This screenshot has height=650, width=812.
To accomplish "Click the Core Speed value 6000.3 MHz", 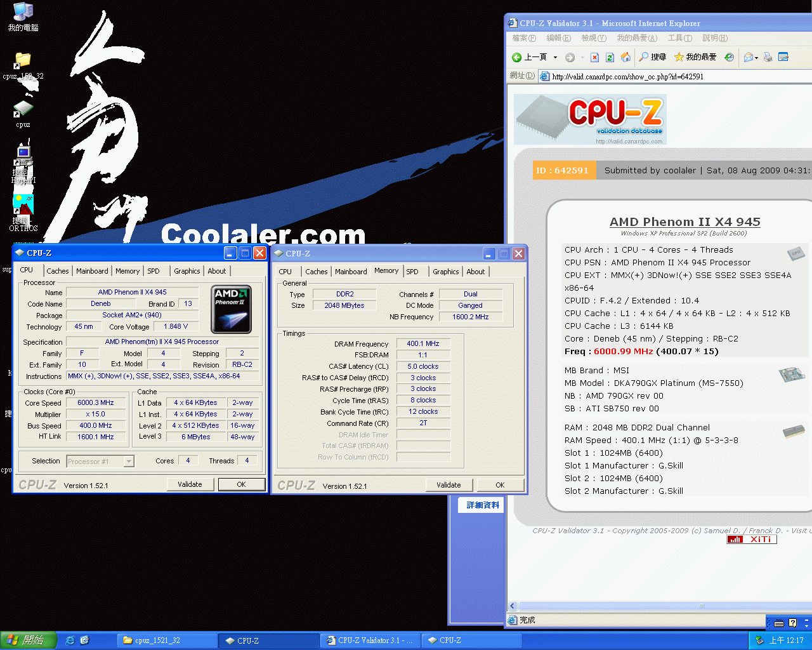I will tap(96, 402).
